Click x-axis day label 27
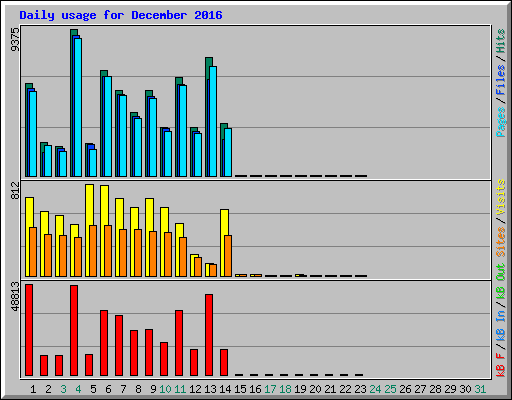Screen dimensions: 512x400 420,389
